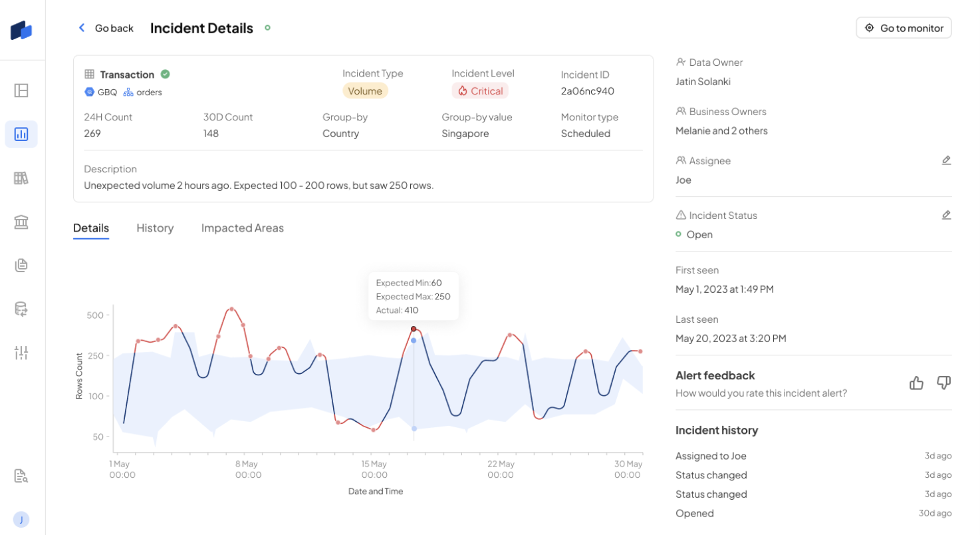Screen dimensions: 980x535
Task: Open the sliders settings sidebar icon
Action: coord(21,353)
